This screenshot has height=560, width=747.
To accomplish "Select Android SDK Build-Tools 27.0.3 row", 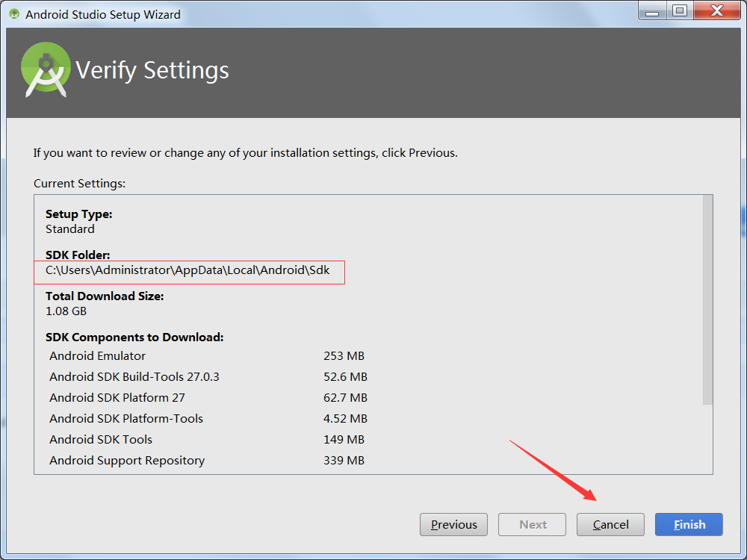I will point(207,376).
